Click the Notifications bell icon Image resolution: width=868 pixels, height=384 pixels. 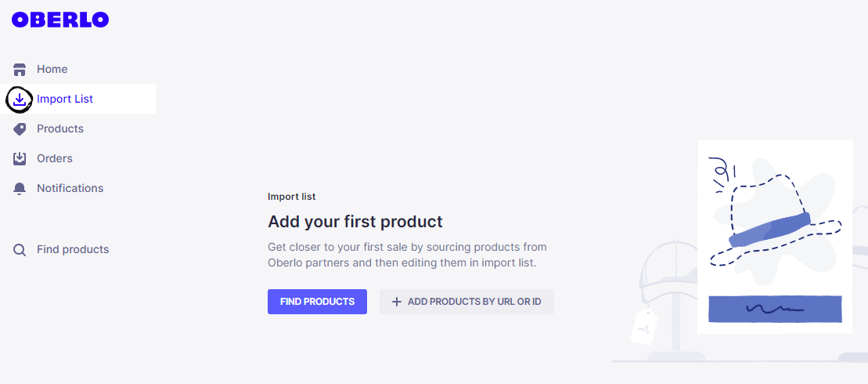pos(20,188)
